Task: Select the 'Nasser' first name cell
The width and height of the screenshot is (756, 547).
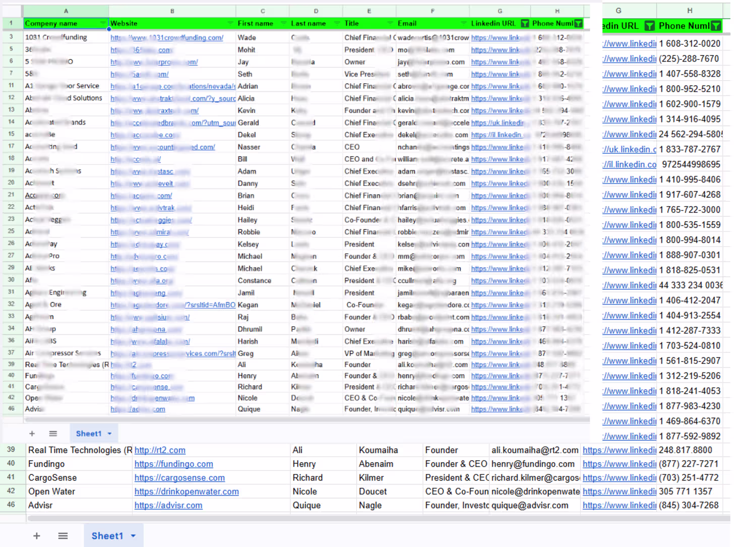Action: 263,147
